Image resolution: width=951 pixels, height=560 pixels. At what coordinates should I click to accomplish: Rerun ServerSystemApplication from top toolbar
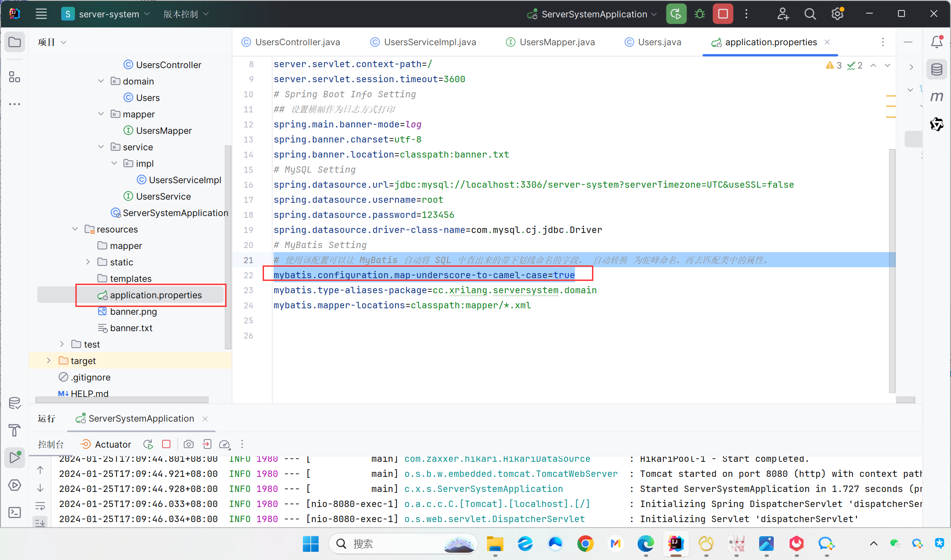tap(676, 14)
